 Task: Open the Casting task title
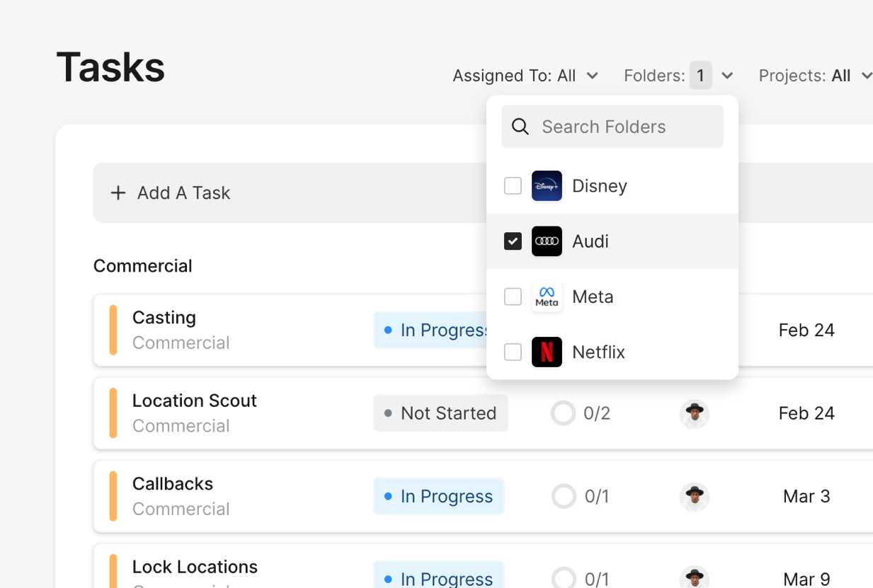pyautogui.click(x=164, y=318)
